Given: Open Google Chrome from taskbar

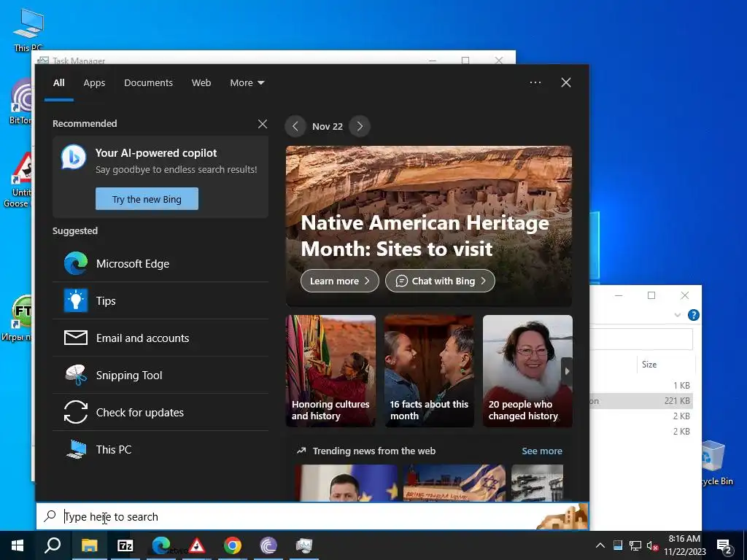Looking at the screenshot, I should 233,545.
